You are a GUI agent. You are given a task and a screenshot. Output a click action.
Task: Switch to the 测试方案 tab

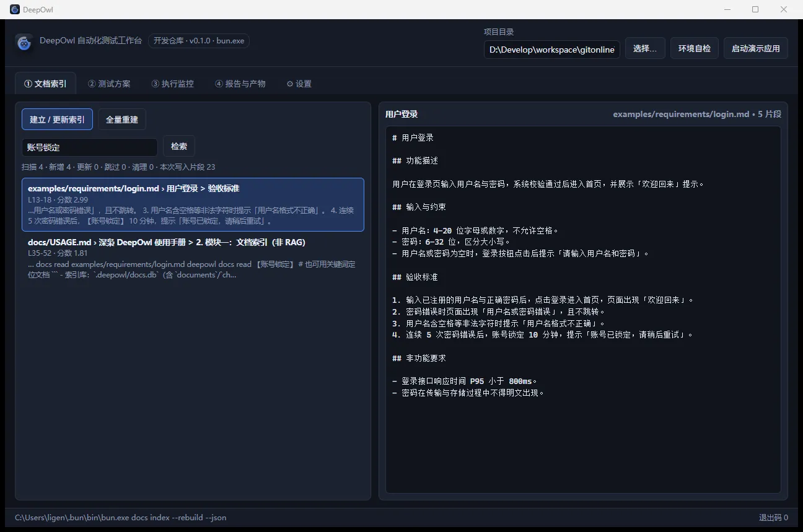(109, 84)
